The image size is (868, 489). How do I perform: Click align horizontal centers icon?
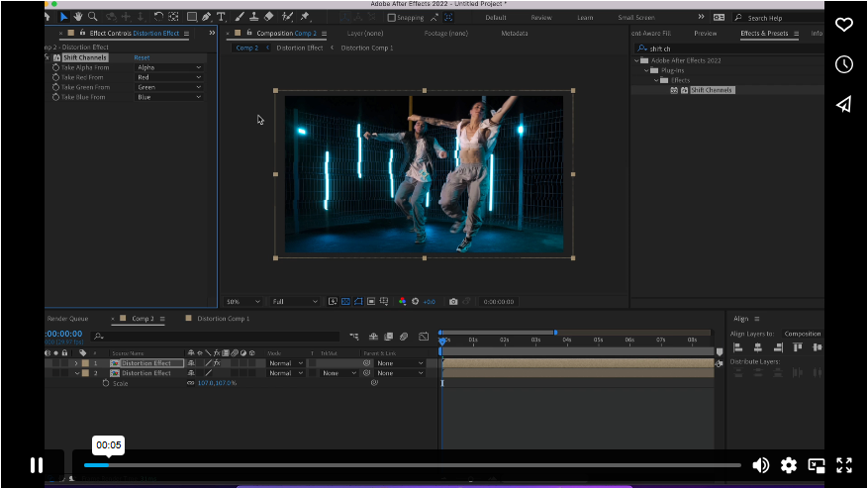coord(758,347)
